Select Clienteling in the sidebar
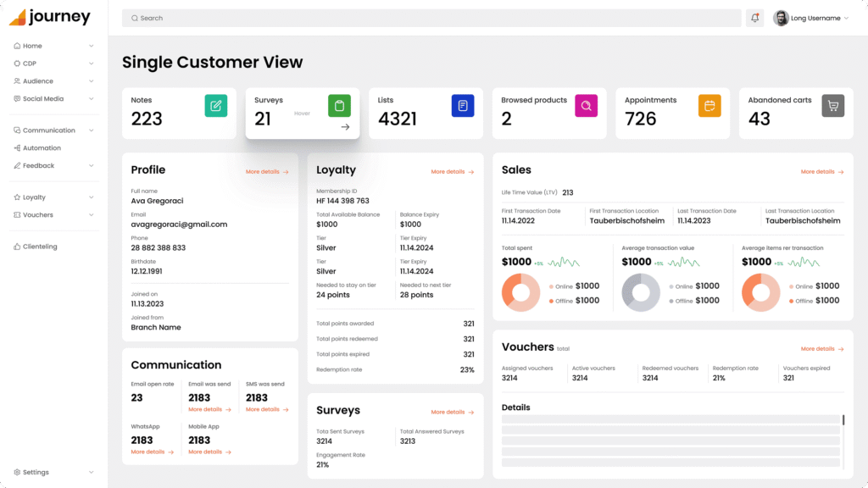868x488 pixels. click(40, 247)
